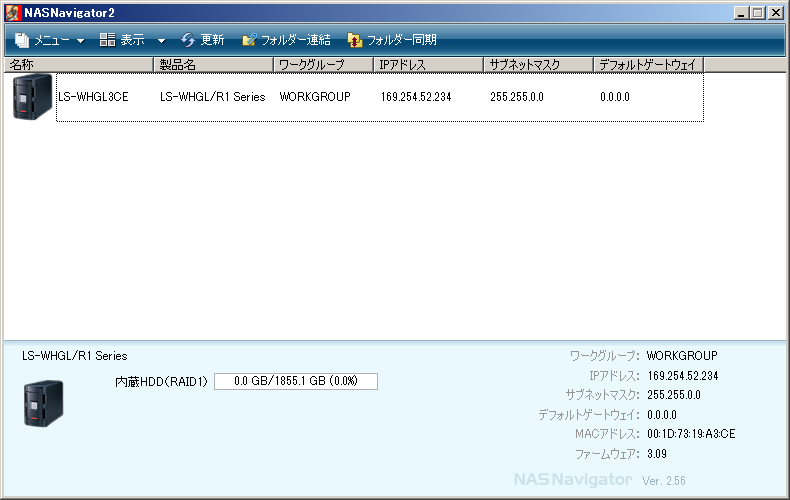Sort by 名称 column header

(x=79, y=65)
